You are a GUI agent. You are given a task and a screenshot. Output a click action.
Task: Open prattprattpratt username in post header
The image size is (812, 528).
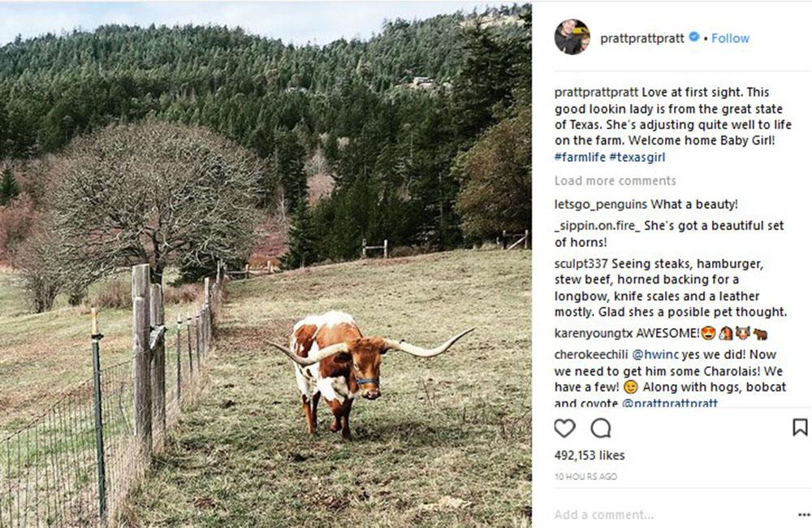(x=642, y=38)
